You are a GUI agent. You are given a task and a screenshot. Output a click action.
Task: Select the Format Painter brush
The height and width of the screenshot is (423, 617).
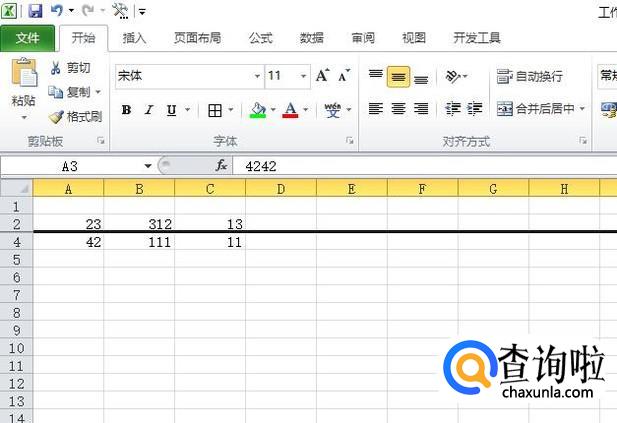tap(56, 116)
